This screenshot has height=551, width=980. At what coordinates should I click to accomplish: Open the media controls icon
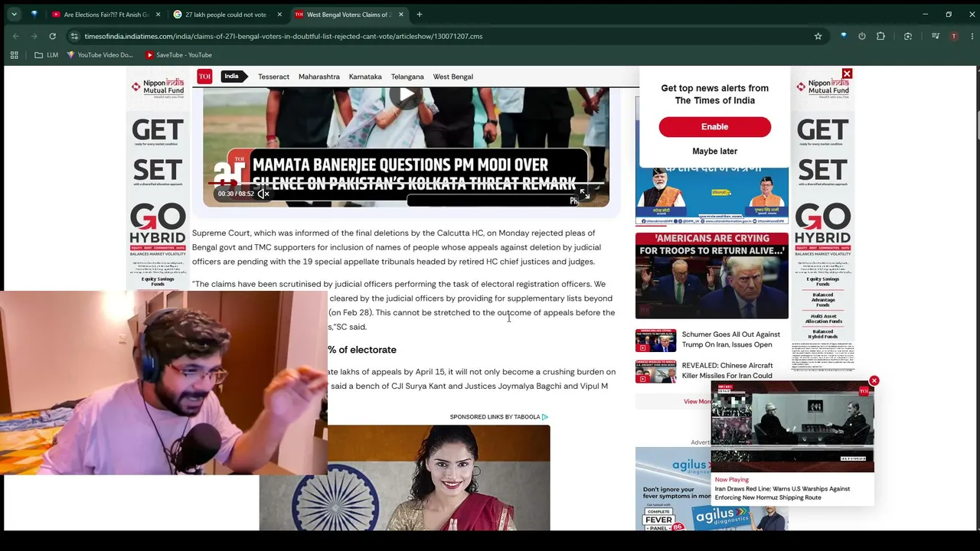[x=935, y=36]
